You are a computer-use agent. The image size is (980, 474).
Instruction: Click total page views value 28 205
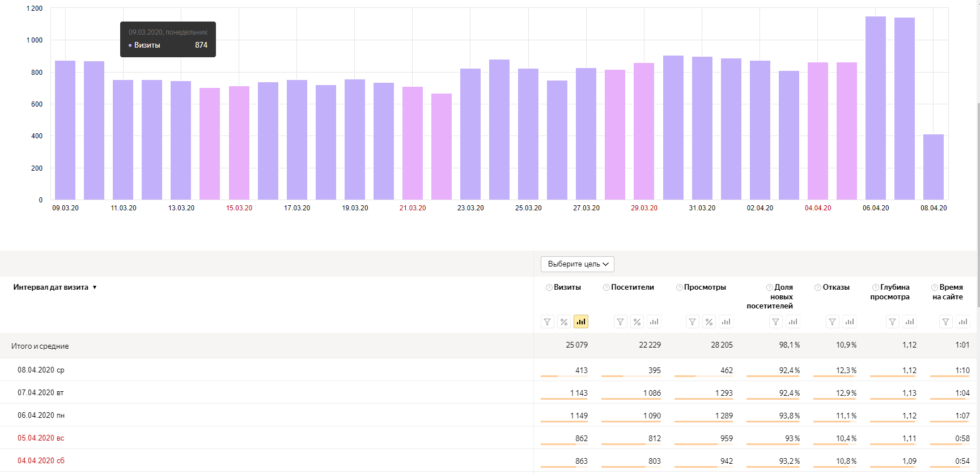(x=722, y=345)
